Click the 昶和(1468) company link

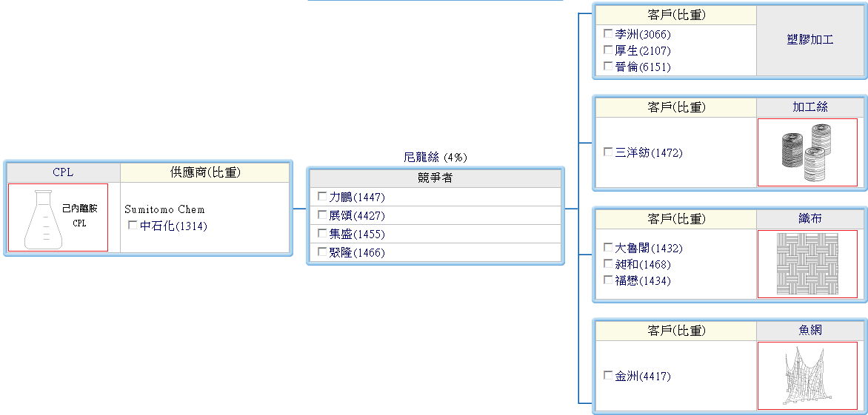point(642,265)
